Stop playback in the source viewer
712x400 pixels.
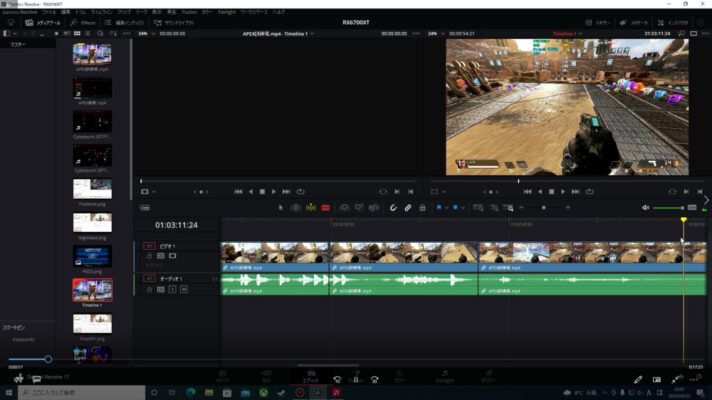coord(262,192)
